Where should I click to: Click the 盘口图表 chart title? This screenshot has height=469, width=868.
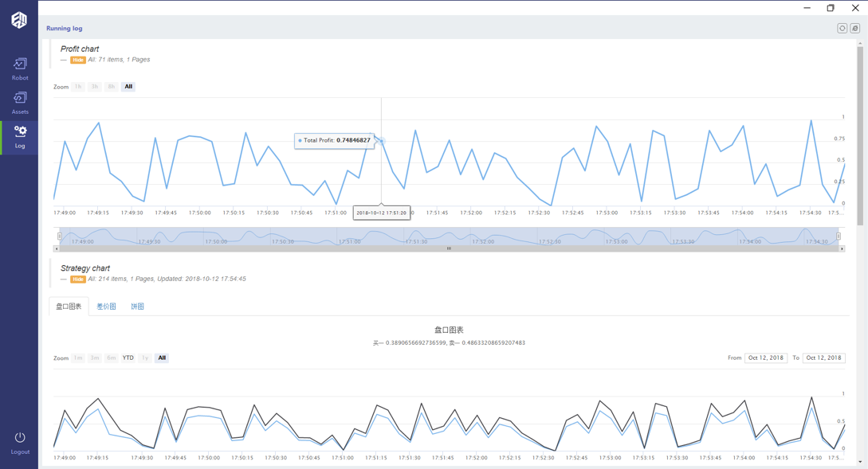(x=449, y=330)
